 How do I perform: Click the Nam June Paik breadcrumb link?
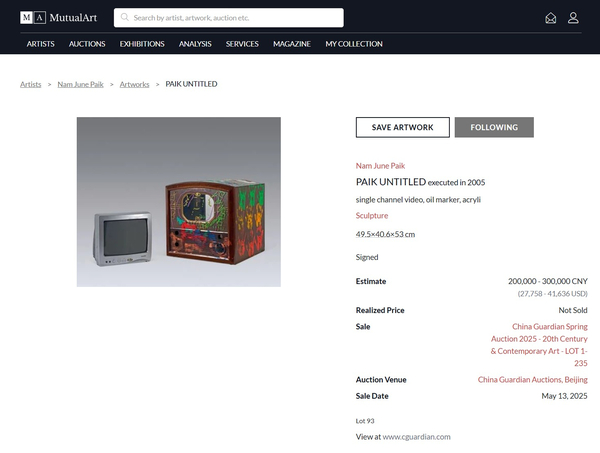(80, 84)
